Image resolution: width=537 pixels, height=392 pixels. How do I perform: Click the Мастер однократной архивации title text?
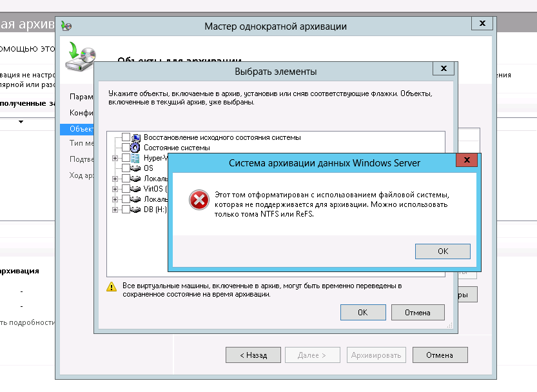click(275, 26)
